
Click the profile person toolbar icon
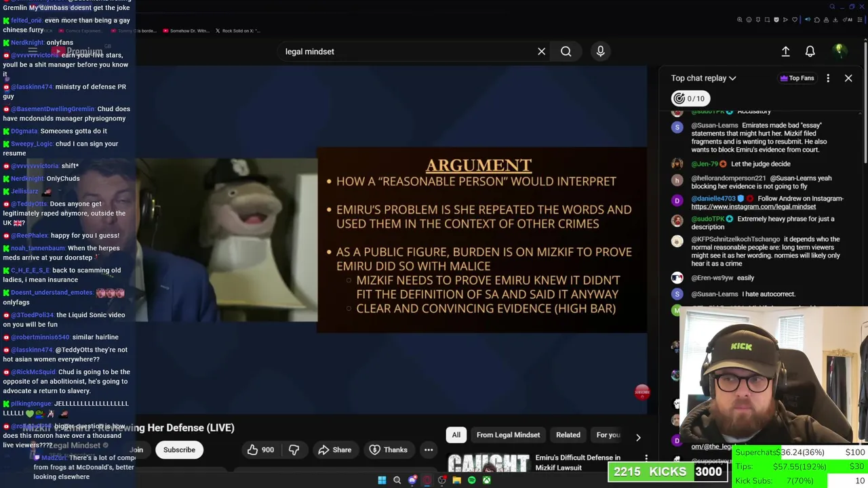coord(826,20)
